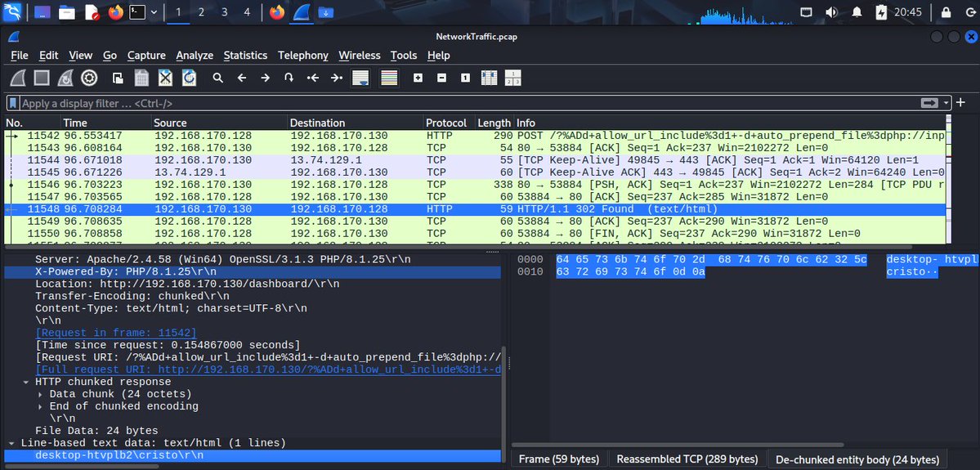The height and width of the screenshot is (470, 980).
Task: Sort packets by Time column
Action: tap(106, 123)
